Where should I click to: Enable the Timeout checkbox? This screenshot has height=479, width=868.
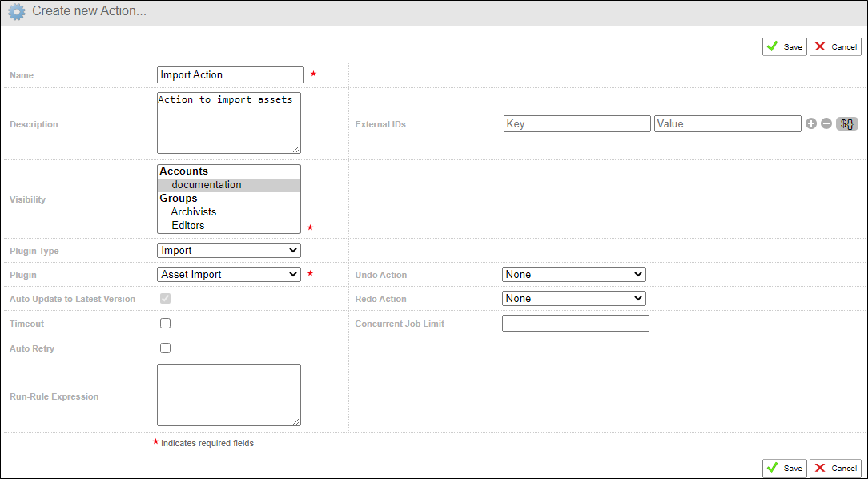click(165, 323)
